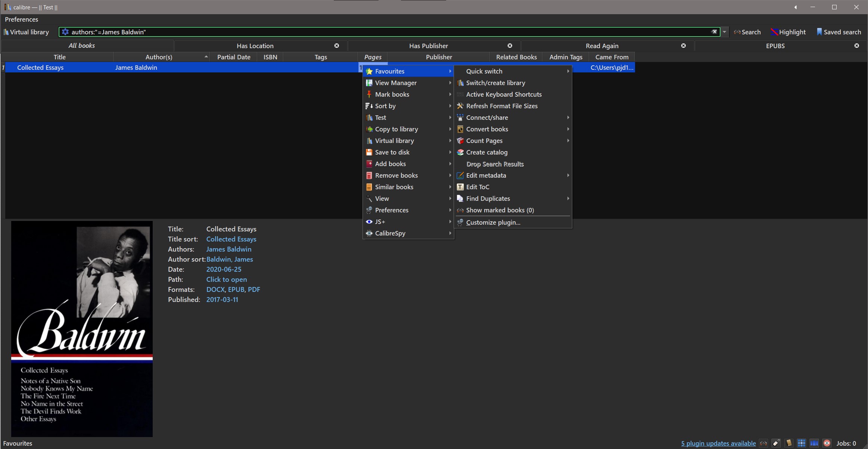868x449 pixels.
Task: Expand the Edit metadata submenu arrow
Action: (x=568, y=175)
